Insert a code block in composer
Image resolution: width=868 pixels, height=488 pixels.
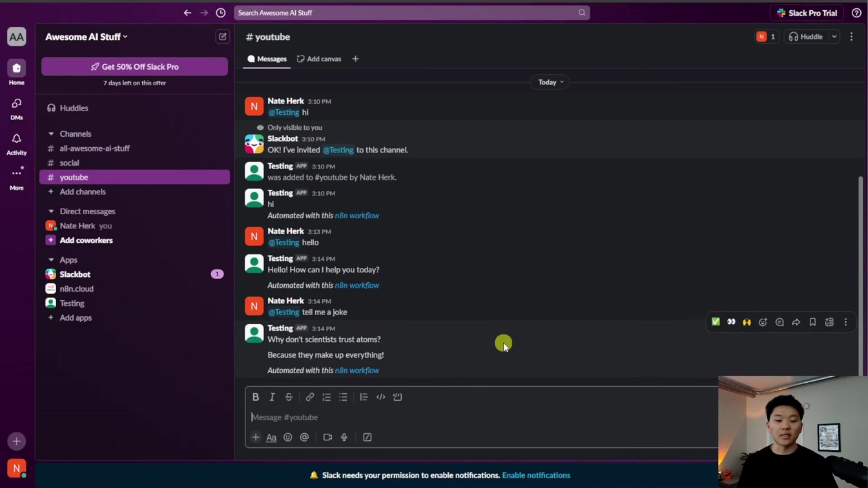[x=398, y=397]
